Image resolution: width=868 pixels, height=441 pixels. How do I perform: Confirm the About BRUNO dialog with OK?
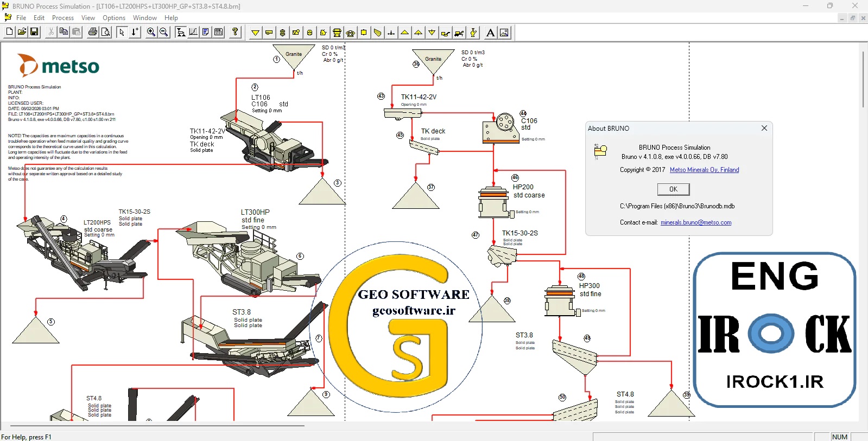[x=673, y=189]
